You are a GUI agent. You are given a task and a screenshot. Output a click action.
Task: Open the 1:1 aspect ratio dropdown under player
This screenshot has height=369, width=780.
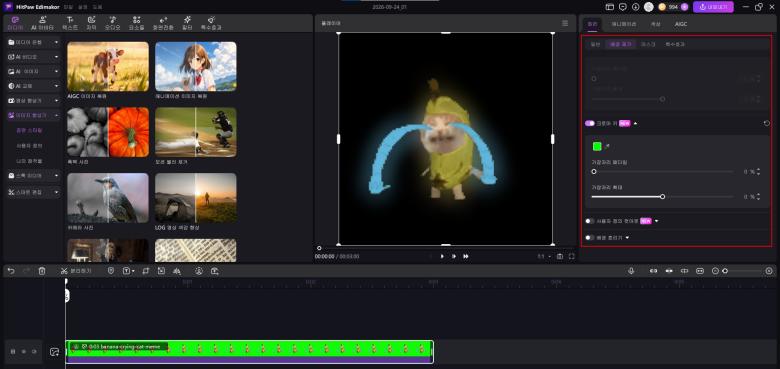544,257
